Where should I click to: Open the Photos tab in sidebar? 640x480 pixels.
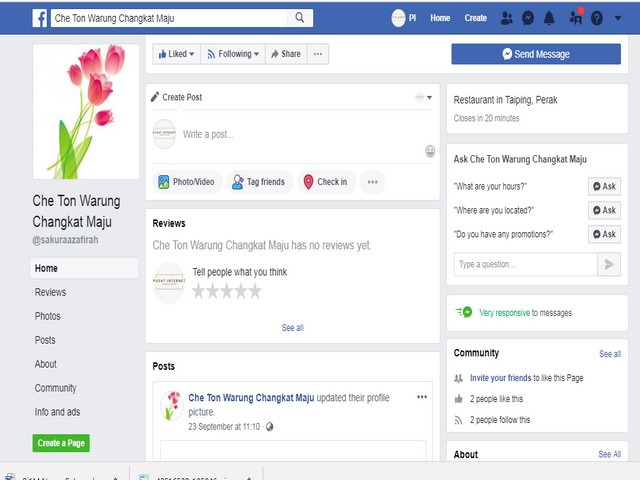tap(48, 316)
